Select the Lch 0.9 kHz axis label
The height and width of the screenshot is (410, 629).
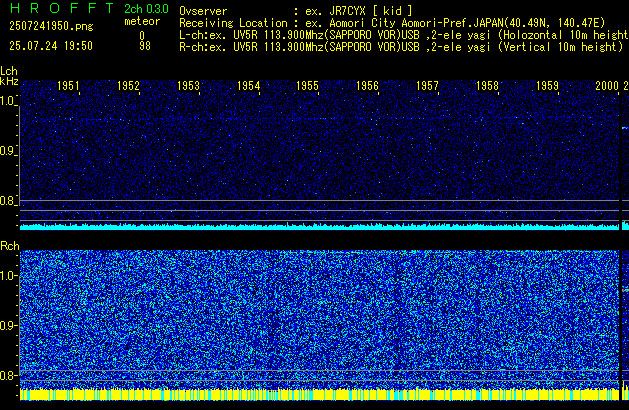[8, 151]
